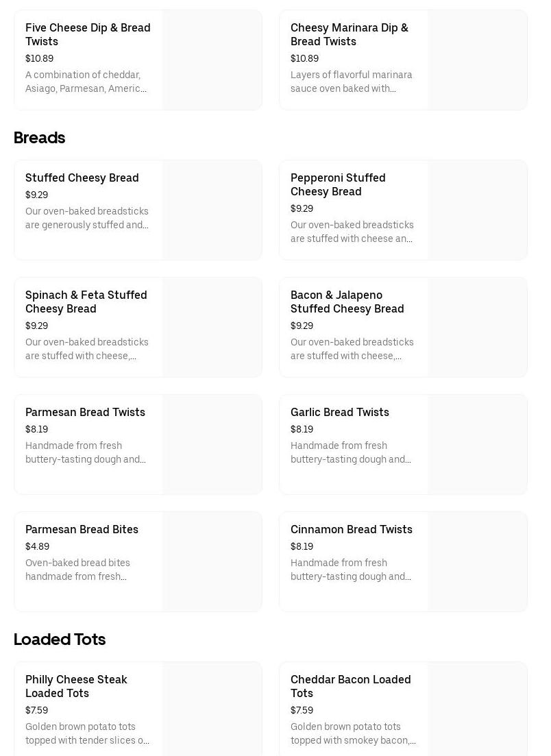Click the Parmesan Bread Twists title
This screenshot has width=551, height=756.
(x=85, y=412)
